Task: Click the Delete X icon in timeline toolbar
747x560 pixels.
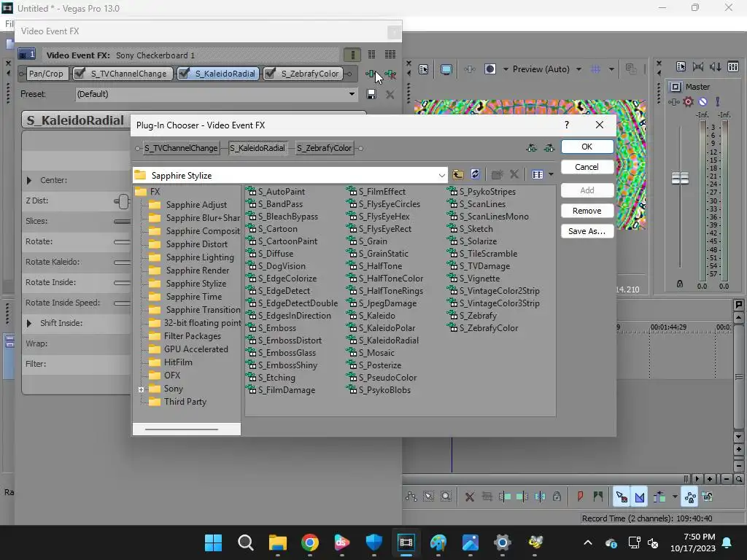Action: (x=469, y=497)
